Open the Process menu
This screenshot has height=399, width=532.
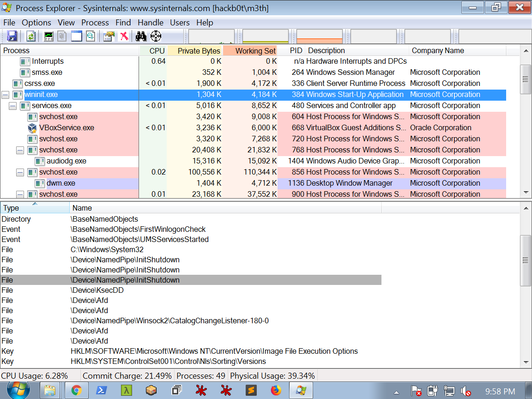95,23
